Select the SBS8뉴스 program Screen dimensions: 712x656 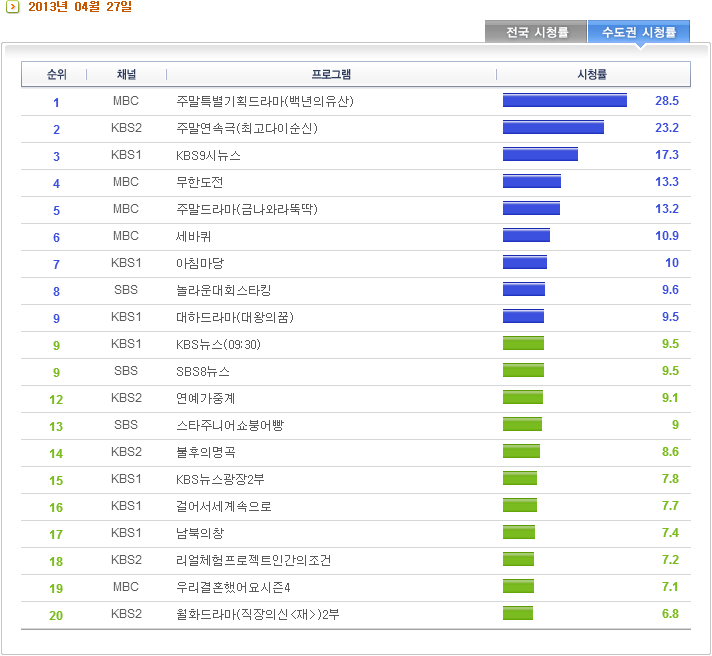click(203, 371)
